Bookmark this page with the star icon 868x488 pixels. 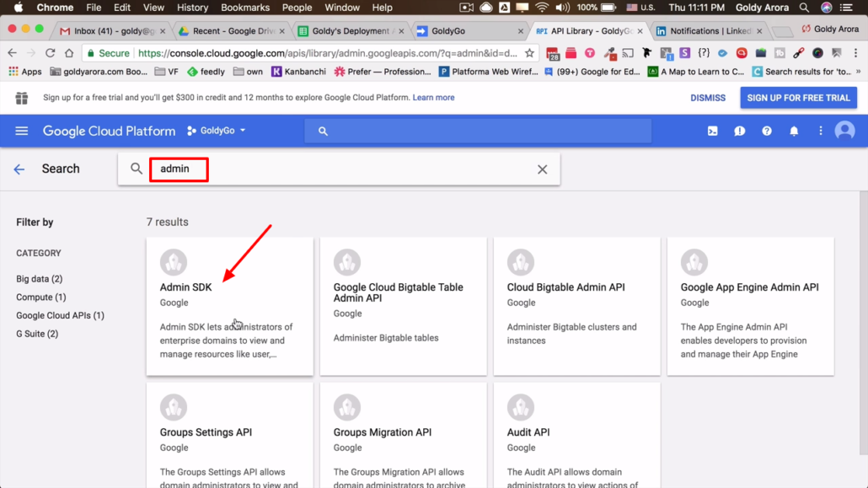tap(530, 53)
